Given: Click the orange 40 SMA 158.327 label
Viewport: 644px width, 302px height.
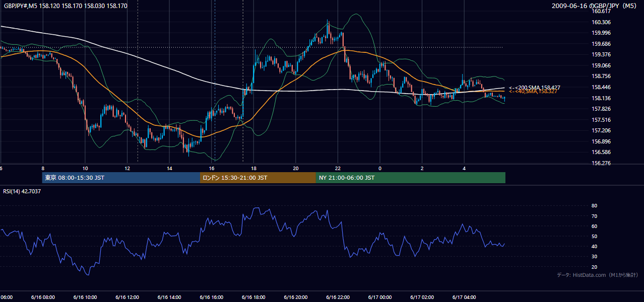Looking at the screenshot, I should coord(533,92).
